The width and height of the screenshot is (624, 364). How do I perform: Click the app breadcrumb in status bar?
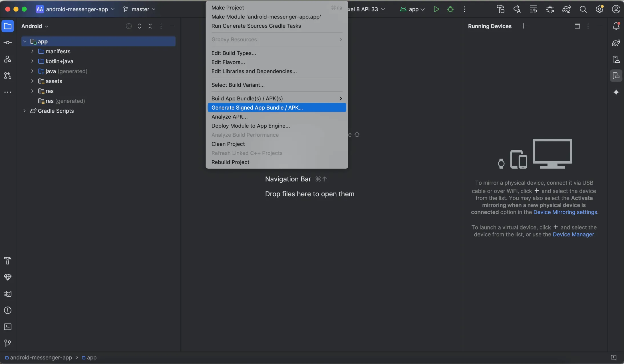tap(89, 358)
